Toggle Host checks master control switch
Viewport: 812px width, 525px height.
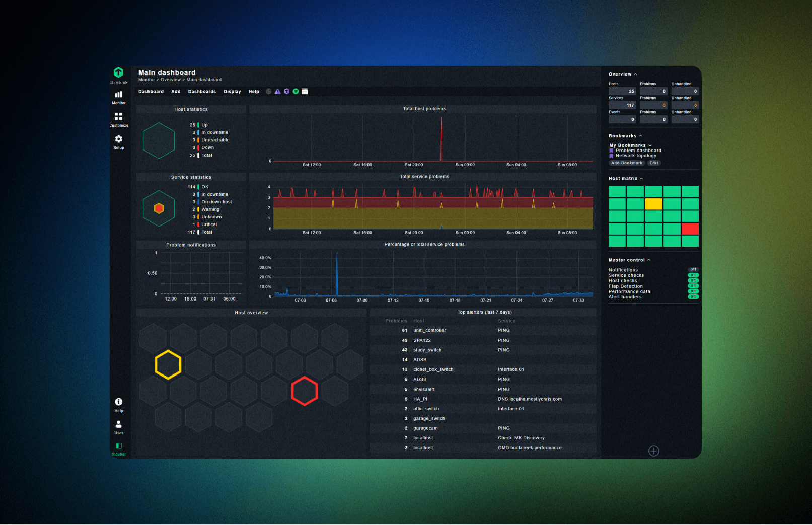(x=693, y=280)
